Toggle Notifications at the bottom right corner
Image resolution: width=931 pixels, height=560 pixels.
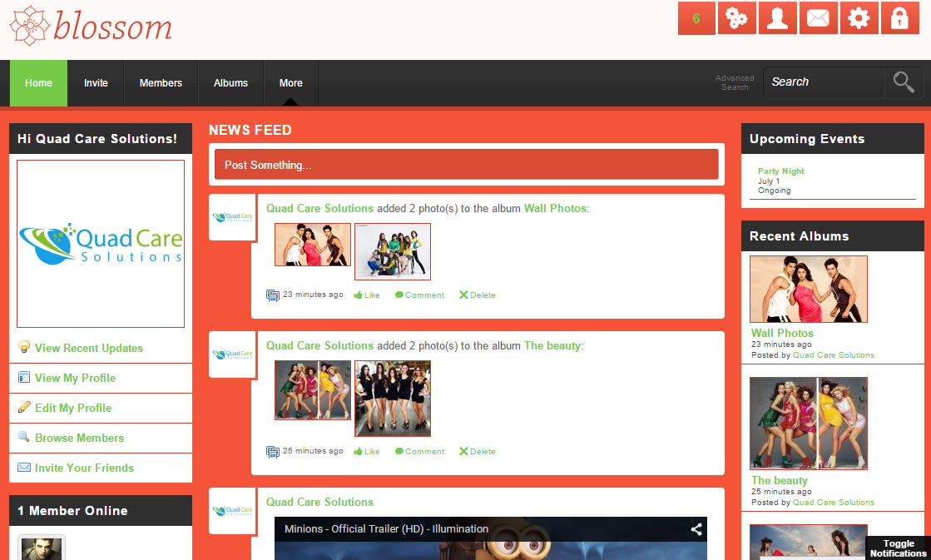(x=898, y=548)
